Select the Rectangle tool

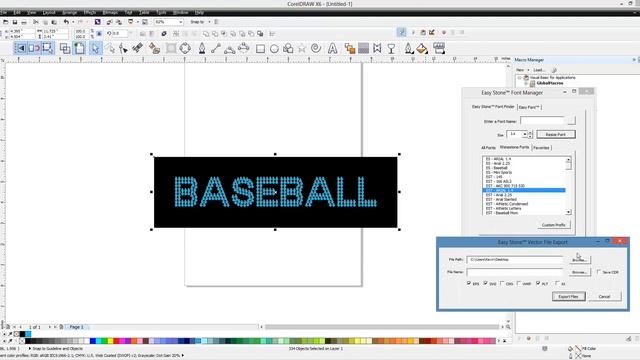tap(260, 49)
